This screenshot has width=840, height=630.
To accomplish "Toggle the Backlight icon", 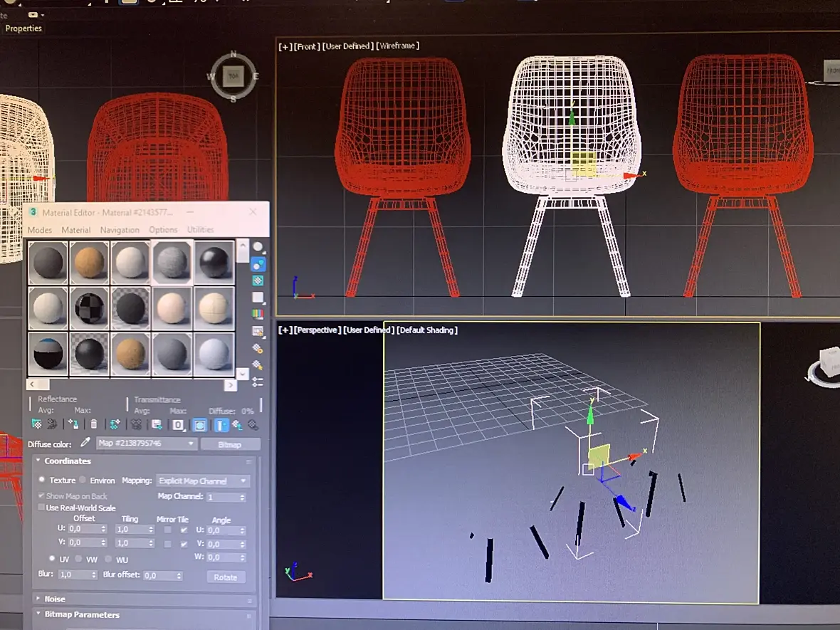I will click(258, 264).
